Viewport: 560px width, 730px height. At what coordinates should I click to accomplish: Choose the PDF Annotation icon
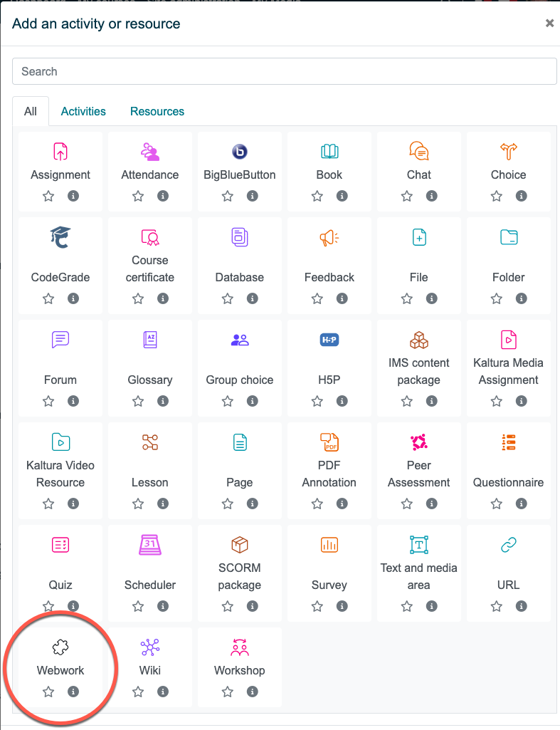329,442
